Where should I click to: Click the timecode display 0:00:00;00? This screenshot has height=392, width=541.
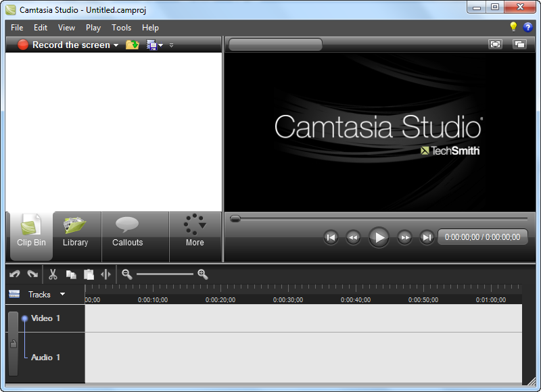coord(482,237)
